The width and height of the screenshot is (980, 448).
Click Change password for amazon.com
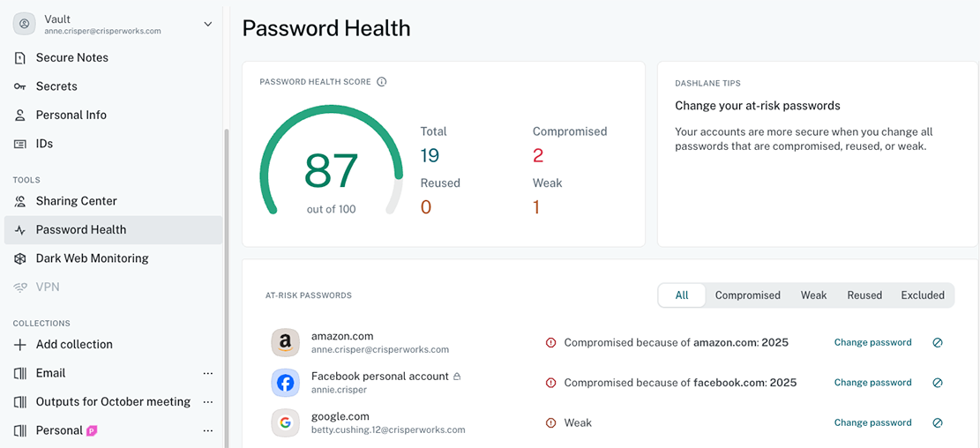click(872, 342)
